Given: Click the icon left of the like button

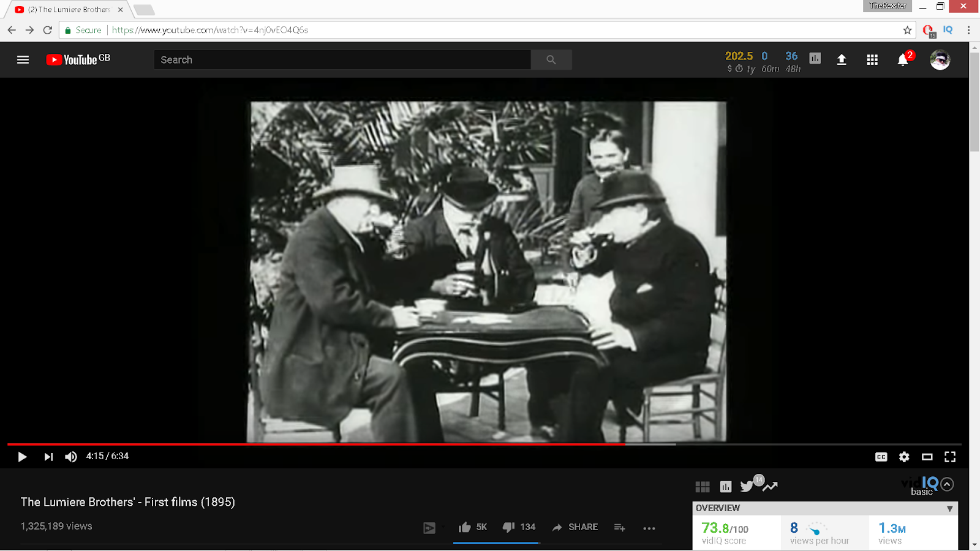Looking at the screenshot, I should coord(429,528).
